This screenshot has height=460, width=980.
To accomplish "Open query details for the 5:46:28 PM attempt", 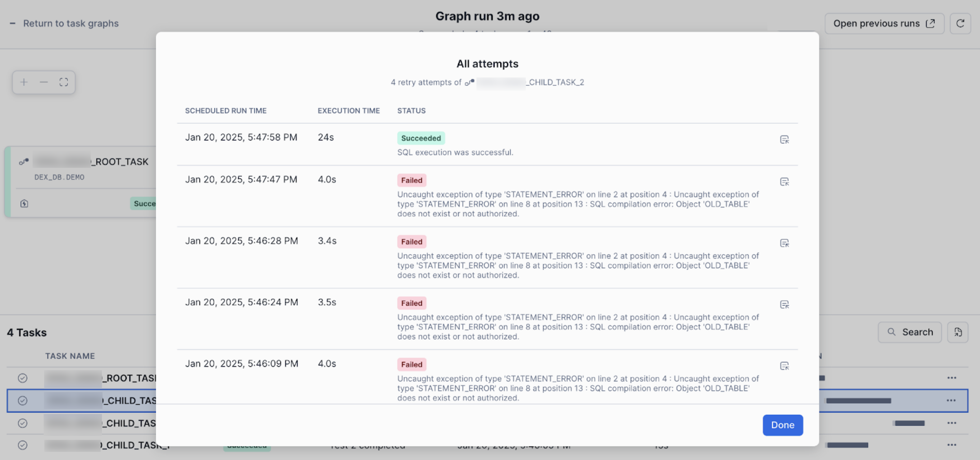I will point(785,243).
